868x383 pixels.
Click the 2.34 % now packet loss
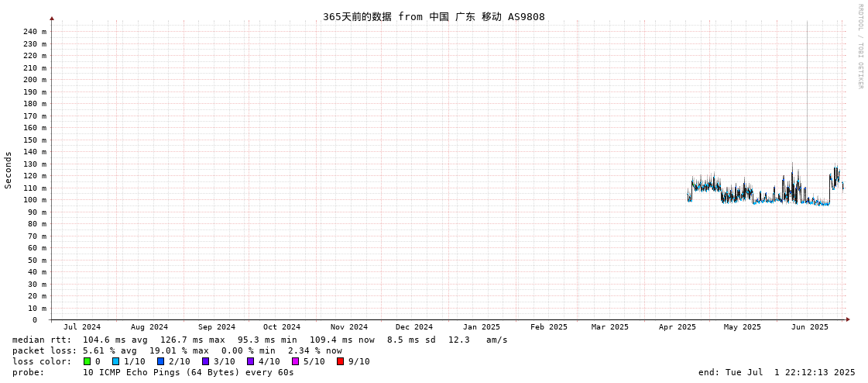[315, 351]
